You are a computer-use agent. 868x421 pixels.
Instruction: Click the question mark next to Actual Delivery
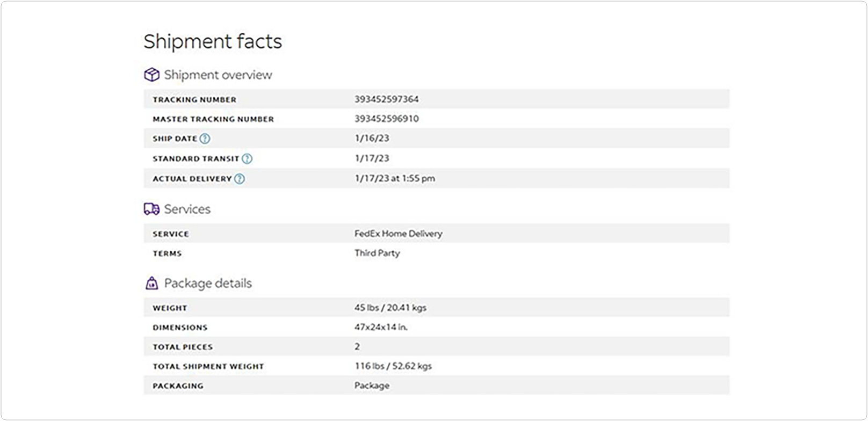coord(240,179)
